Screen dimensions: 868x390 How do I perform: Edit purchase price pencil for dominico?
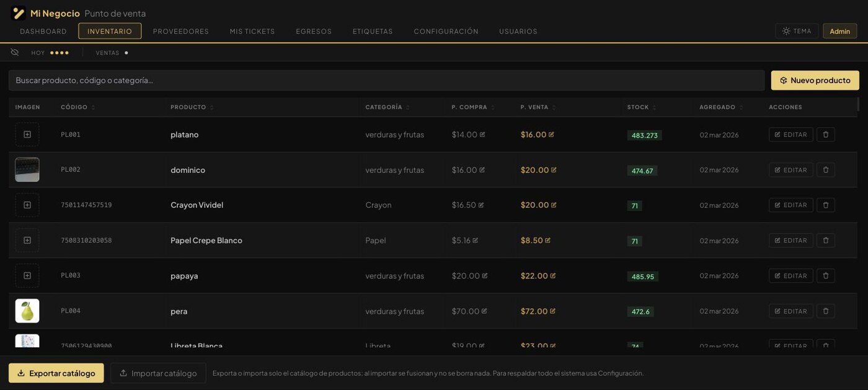482,170
